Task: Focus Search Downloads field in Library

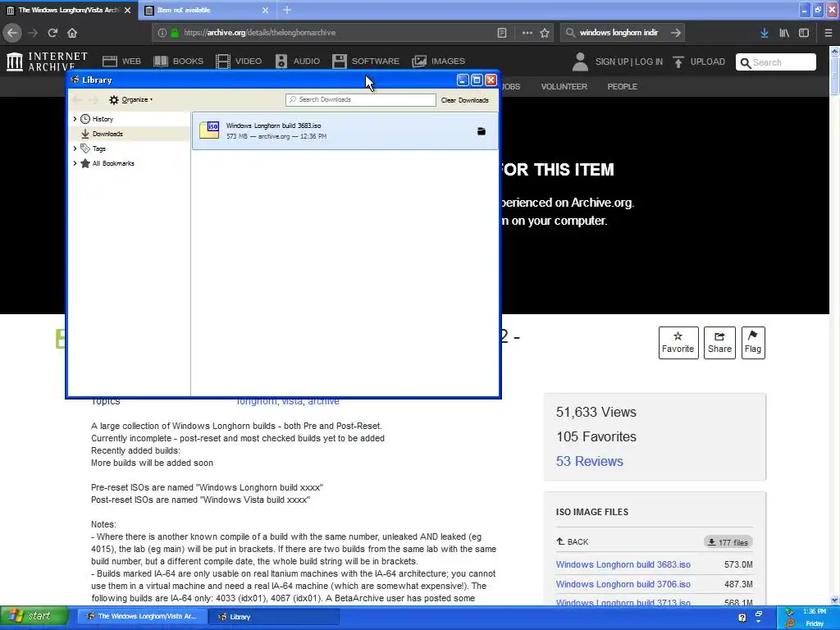Action: pyautogui.click(x=361, y=99)
